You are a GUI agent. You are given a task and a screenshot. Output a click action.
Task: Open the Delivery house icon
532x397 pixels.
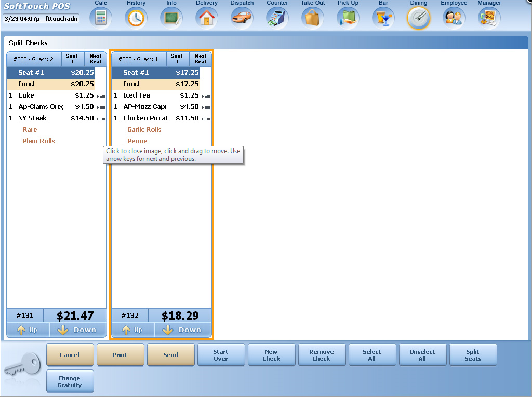pos(207,18)
